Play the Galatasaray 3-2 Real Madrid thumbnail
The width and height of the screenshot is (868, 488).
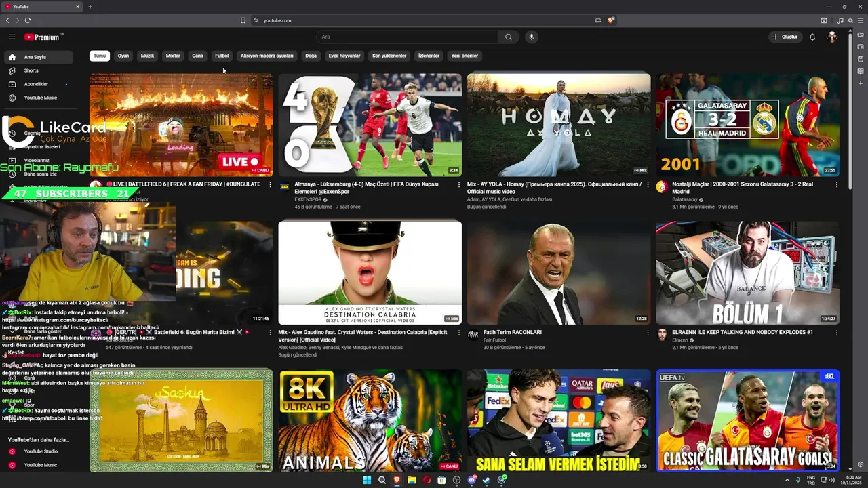[x=747, y=125]
